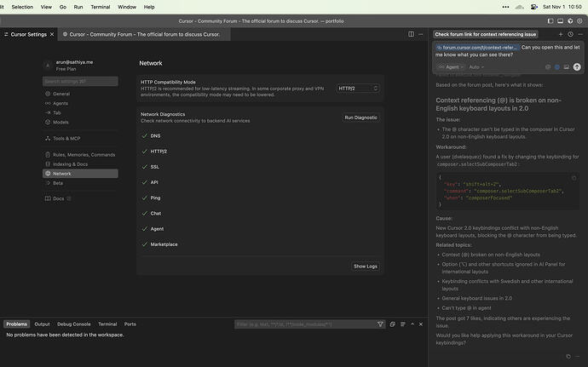This screenshot has width=588, height=367.
Task: Open the Debug Console panel tab
Action: coord(74,324)
